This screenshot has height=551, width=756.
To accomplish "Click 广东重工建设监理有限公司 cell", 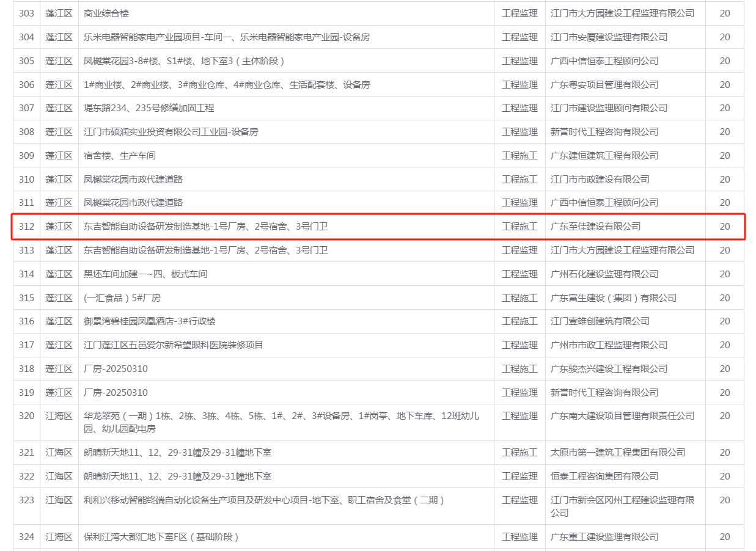I will point(604,537).
